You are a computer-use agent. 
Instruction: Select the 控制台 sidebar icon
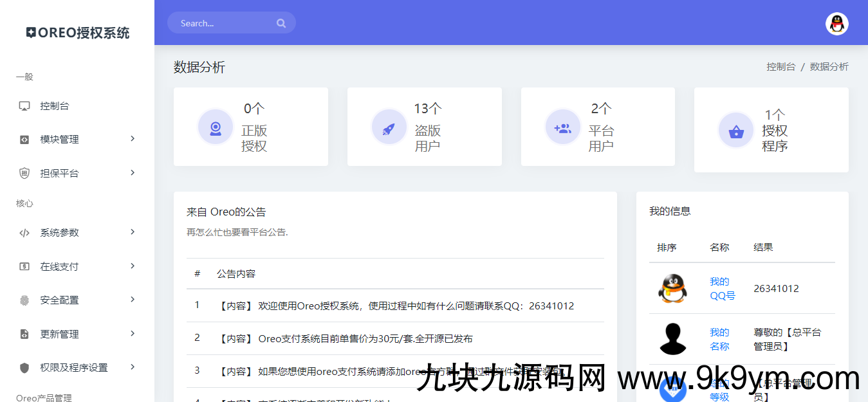[23, 105]
